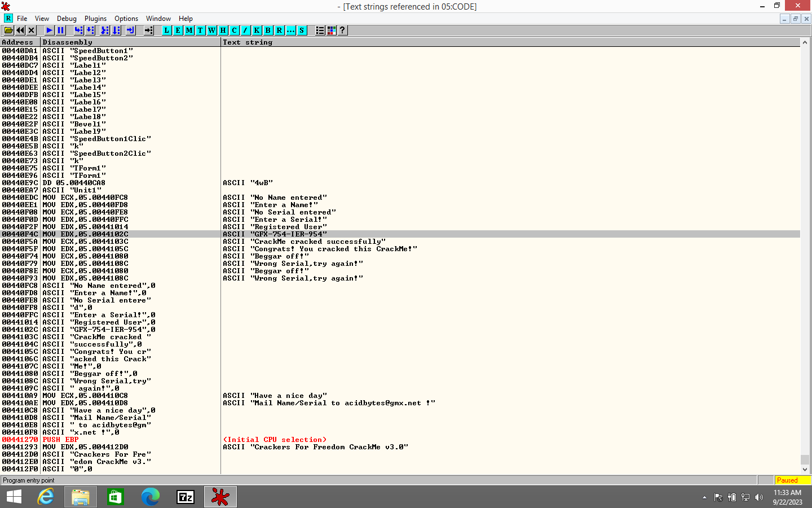The height and width of the screenshot is (508, 812).
Task: Open Patches window (slash button)
Action: point(246,30)
